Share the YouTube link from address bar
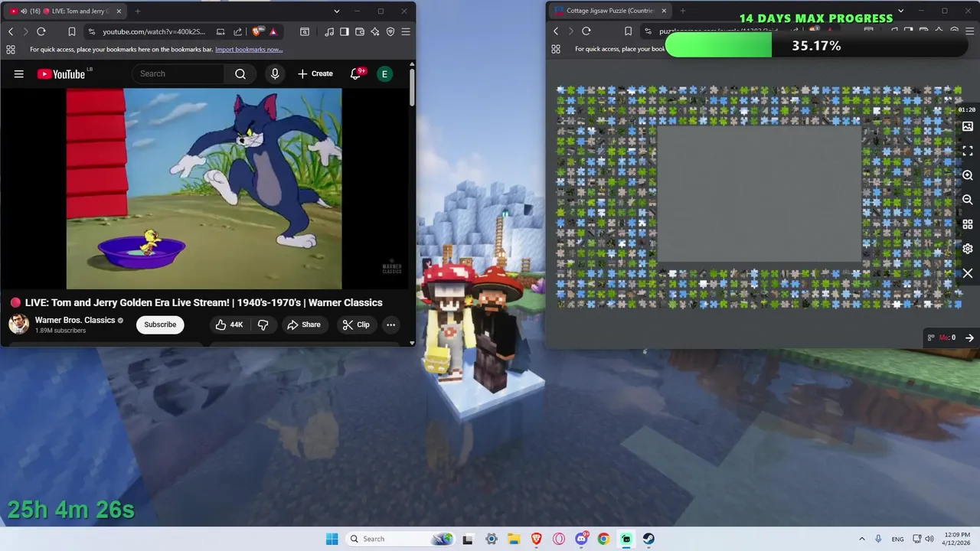The image size is (980, 551). point(237,31)
